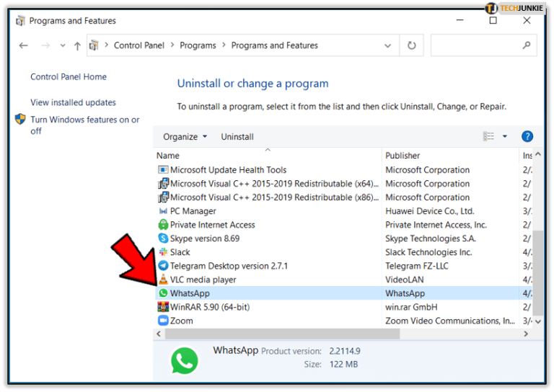Click the Slack icon in the list

click(163, 252)
